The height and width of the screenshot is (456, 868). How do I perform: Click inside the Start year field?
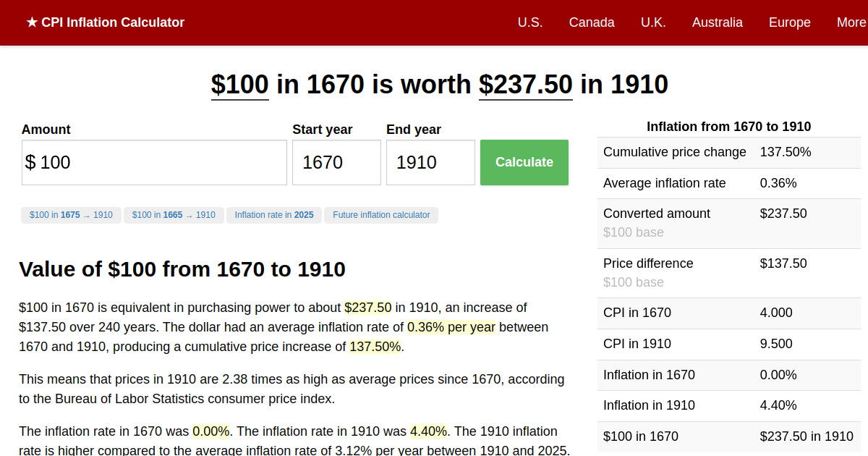tap(336, 162)
